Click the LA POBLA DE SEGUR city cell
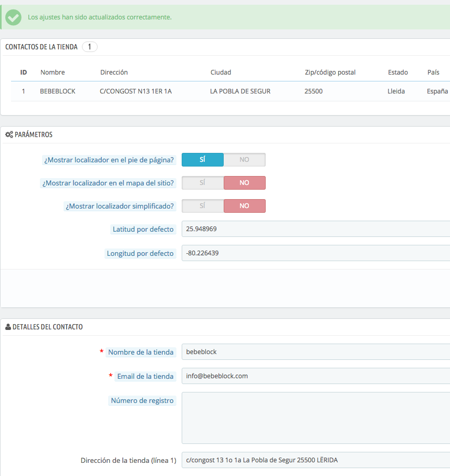 (240, 91)
